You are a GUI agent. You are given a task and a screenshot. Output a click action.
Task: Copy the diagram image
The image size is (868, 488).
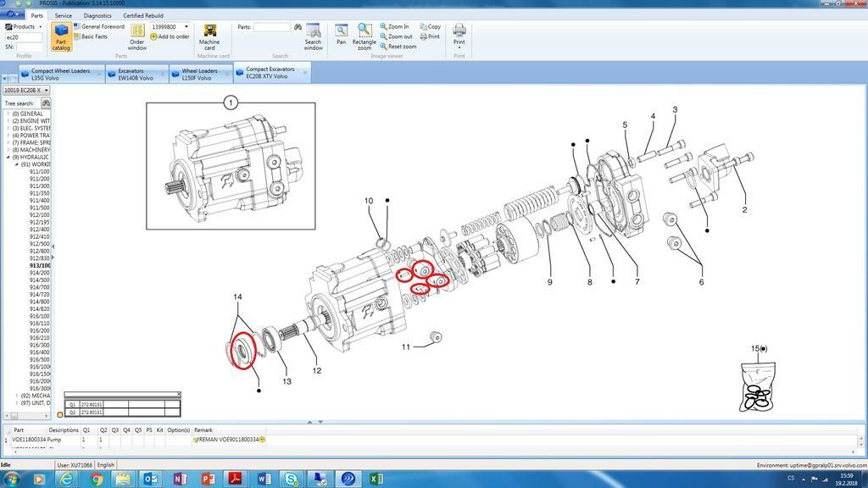(430, 26)
